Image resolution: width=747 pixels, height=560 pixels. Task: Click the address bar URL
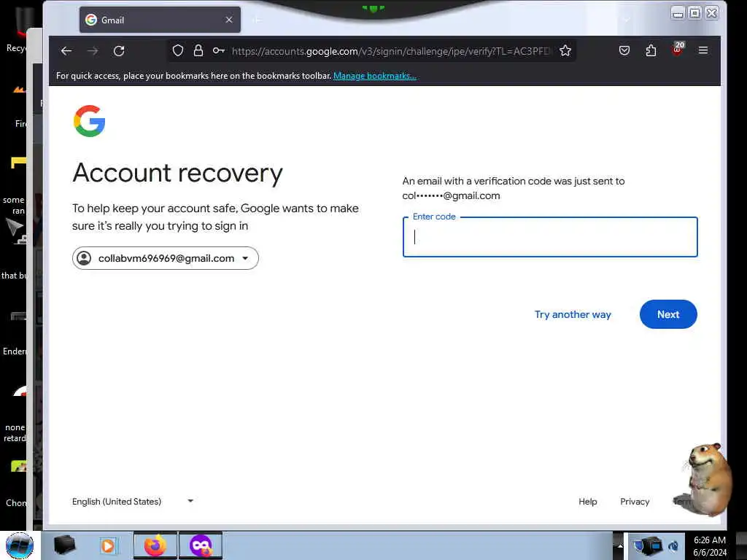click(x=391, y=51)
